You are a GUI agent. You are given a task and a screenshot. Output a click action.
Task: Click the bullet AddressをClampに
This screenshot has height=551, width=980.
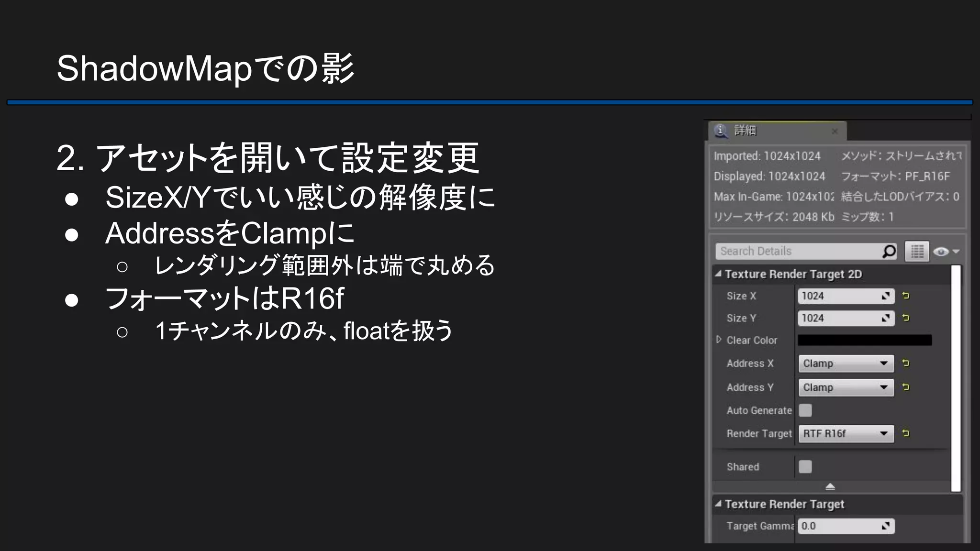click(230, 233)
